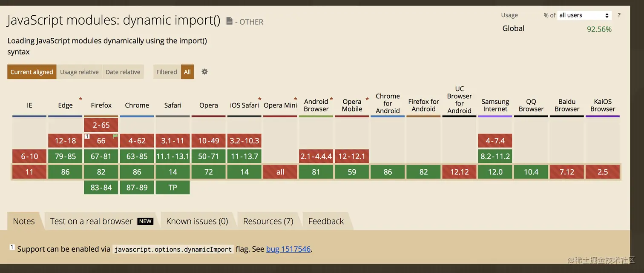Click the Chrome browser column header
Screen dimensions: 644x273
pyautogui.click(x=137, y=105)
